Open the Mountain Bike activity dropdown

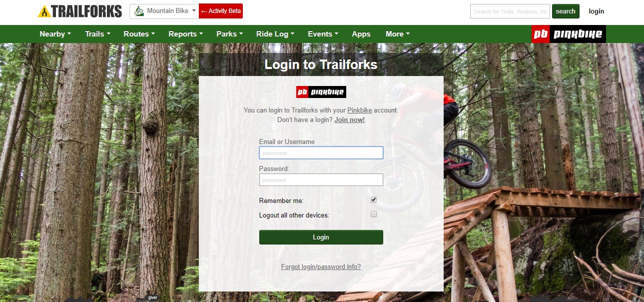tap(164, 11)
